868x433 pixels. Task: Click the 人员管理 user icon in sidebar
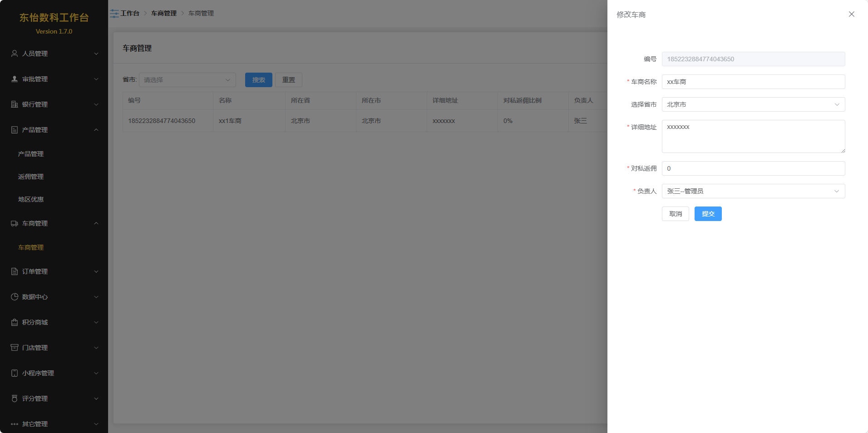[x=15, y=54]
